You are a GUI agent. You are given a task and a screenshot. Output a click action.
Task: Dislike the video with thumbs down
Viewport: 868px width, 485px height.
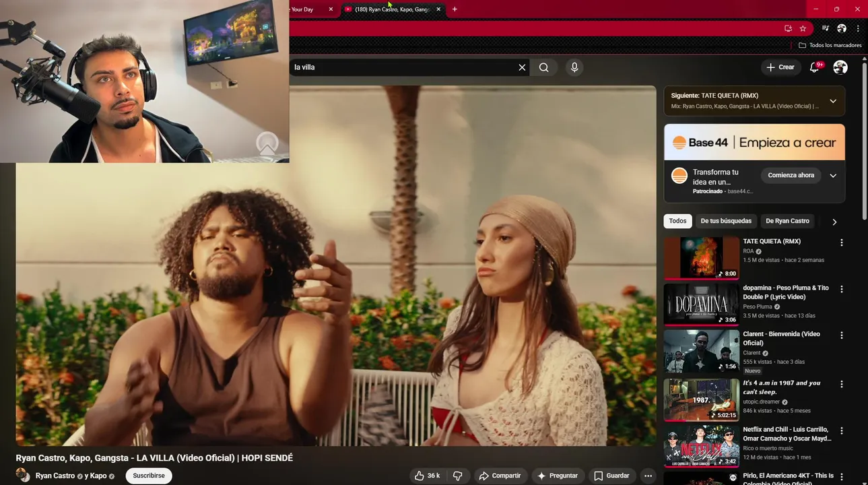pyautogui.click(x=458, y=476)
